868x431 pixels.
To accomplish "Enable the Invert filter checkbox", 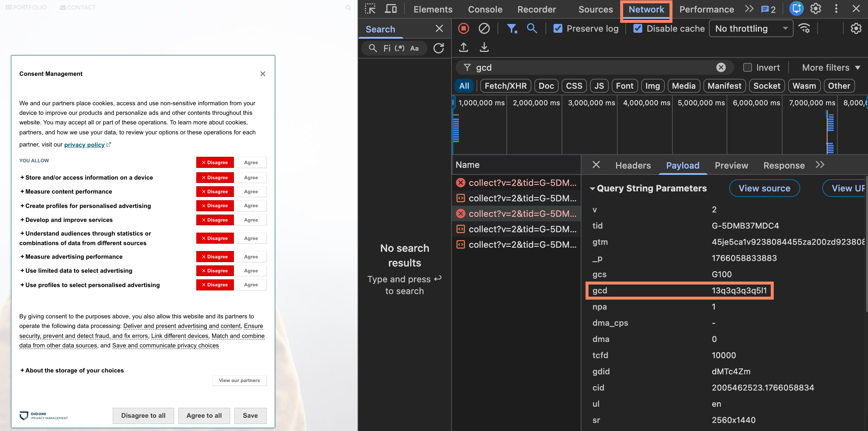I will click(747, 67).
